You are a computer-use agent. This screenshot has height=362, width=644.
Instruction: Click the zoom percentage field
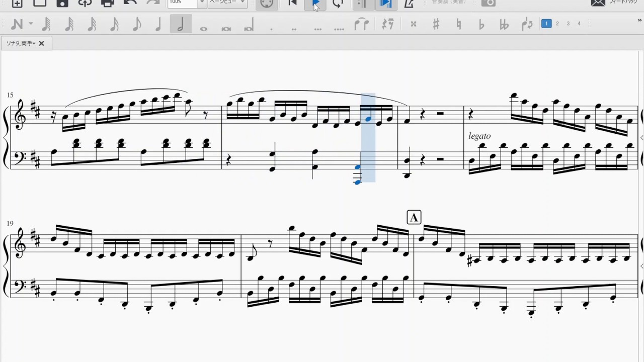[x=182, y=3]
